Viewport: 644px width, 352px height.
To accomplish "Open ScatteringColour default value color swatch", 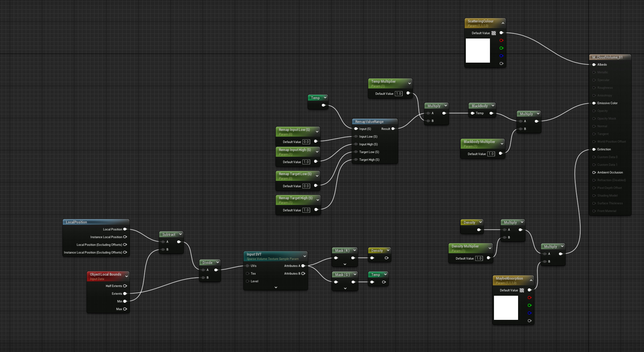I will (494, 33).
